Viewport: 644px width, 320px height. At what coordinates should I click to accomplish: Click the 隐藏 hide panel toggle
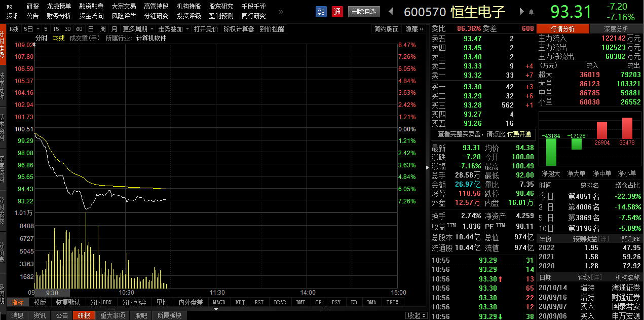pyautogui.click(x=414, y=29)
